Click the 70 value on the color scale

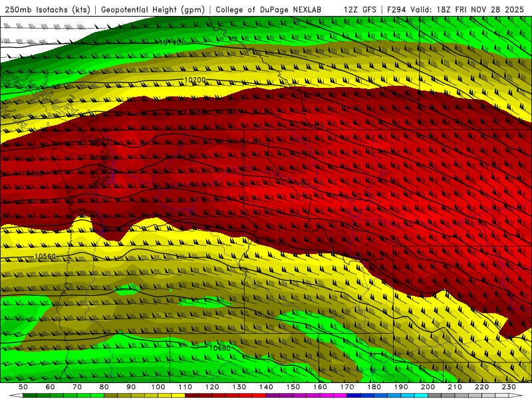tap(77, 387)
